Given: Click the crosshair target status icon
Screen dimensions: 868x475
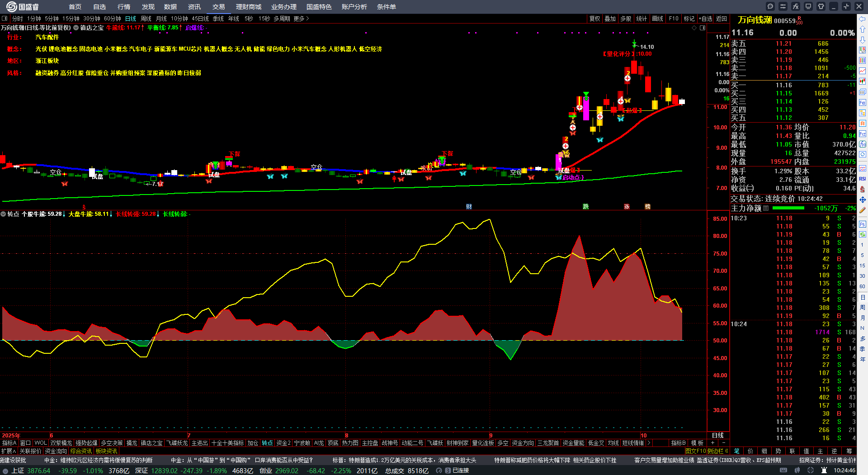Looking at the screenshot, I should pyautogui.click(x=811, y=470).
